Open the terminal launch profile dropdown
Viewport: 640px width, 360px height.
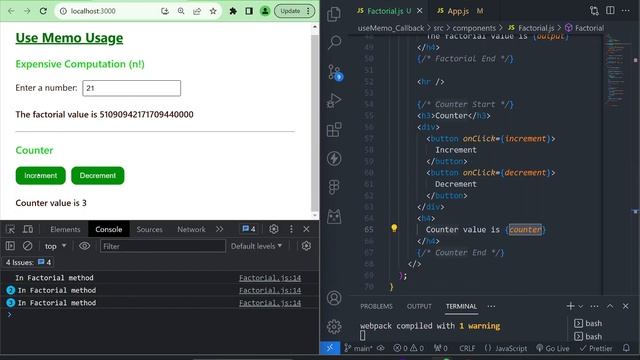coord(580,306)
